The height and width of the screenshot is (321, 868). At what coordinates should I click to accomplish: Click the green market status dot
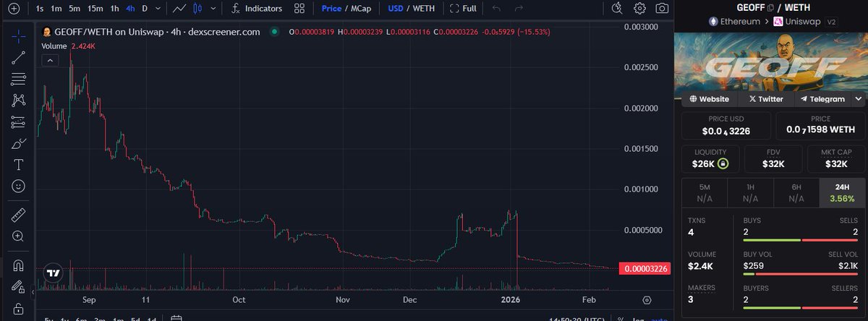pyautogui.click(x=274, y=32)
